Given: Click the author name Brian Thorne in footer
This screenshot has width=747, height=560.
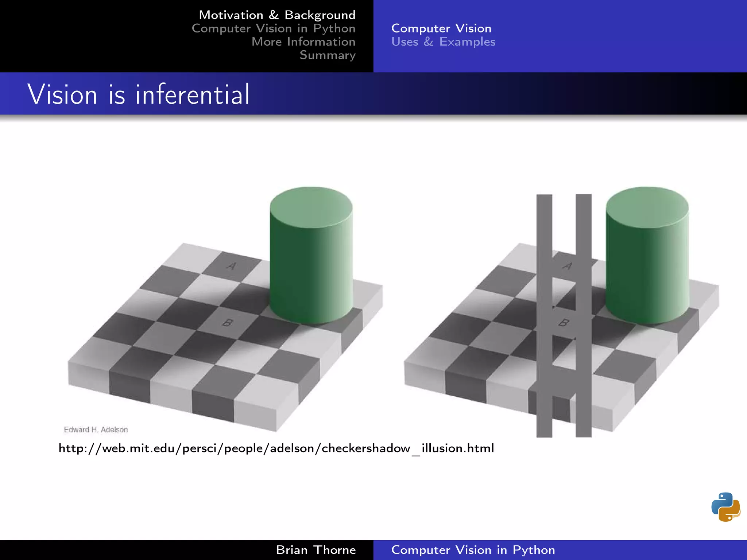Looking at the screenshot, I should coord(316,550).
